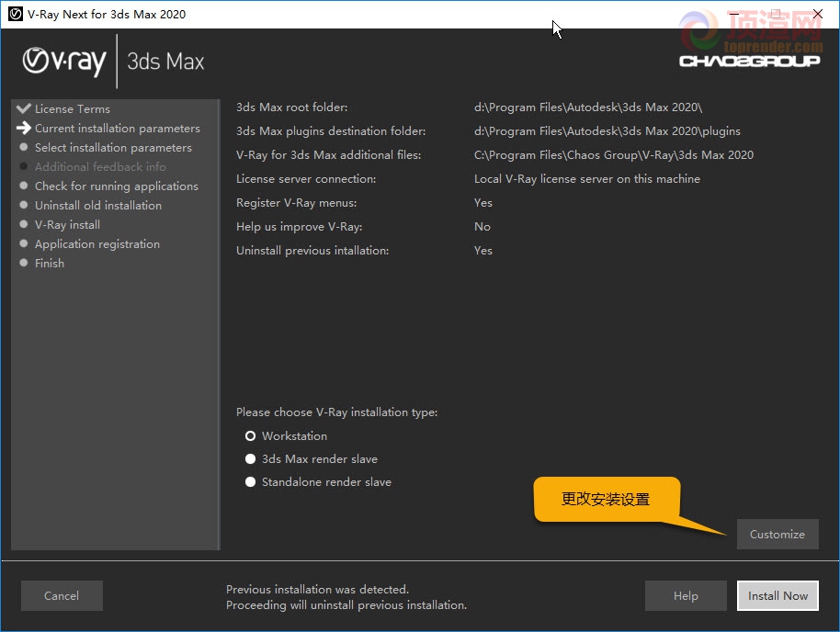Click Previous installation was detected message
This screenshot has height=632, width=840.
click(317, 589)
